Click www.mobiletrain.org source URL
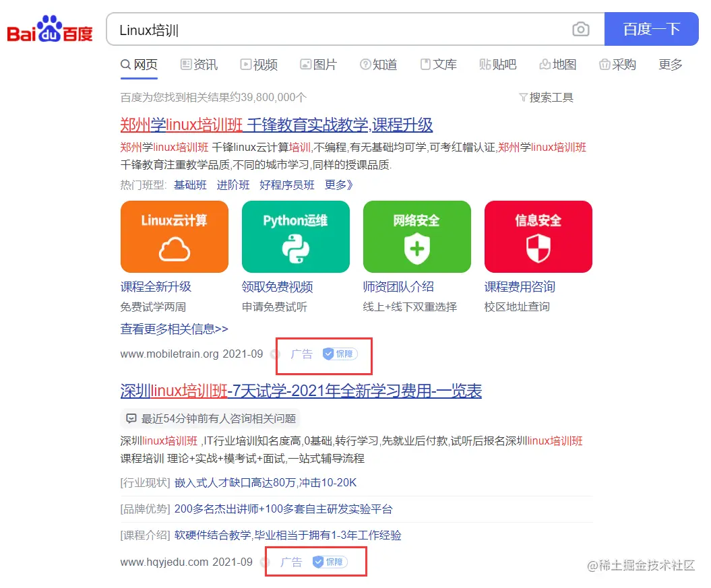This screenshot has width=711, height=588. point(169,354)
